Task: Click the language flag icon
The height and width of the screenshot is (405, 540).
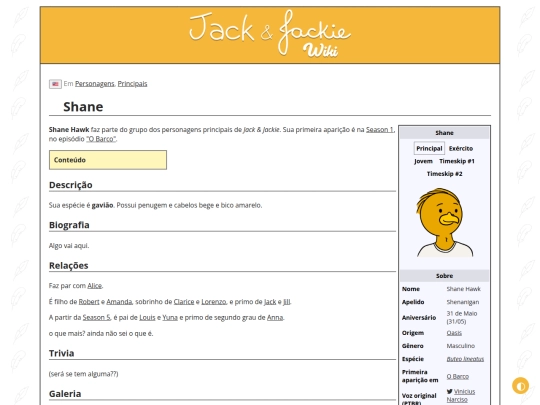Action: 55,84
